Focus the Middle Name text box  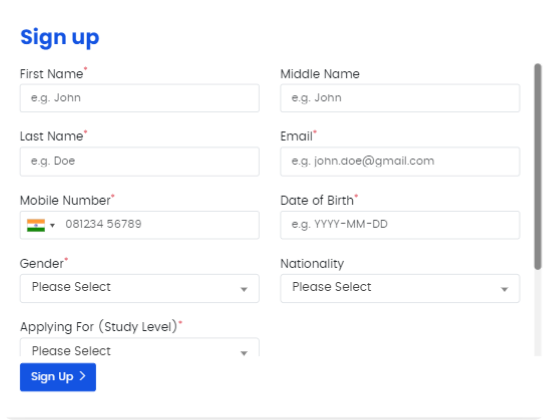pos(400,98)
